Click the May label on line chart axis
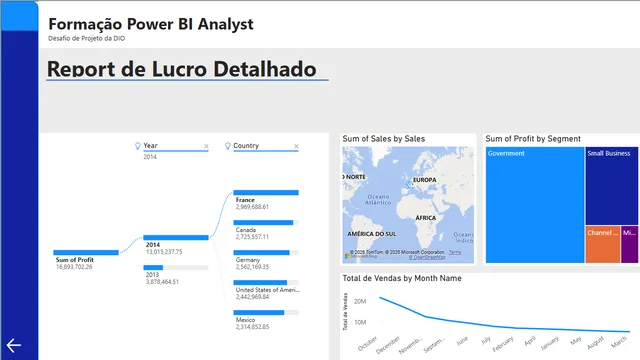 click(x=576, y=340)
